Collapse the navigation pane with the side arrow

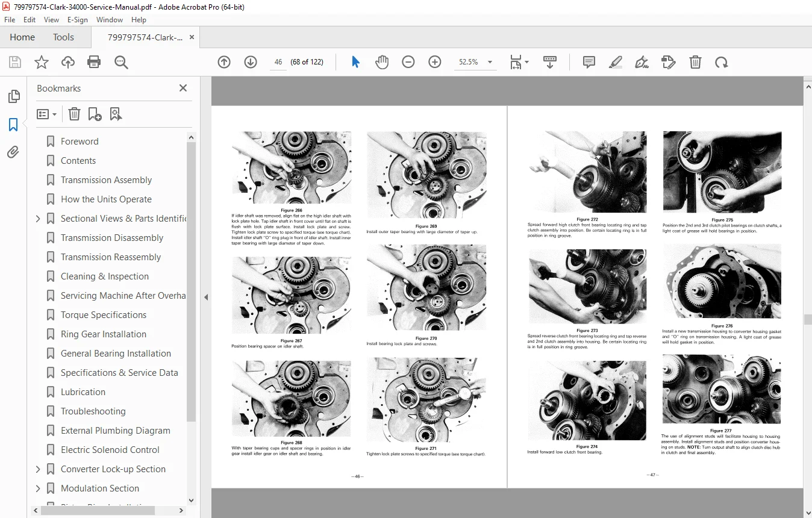[206, 297]
